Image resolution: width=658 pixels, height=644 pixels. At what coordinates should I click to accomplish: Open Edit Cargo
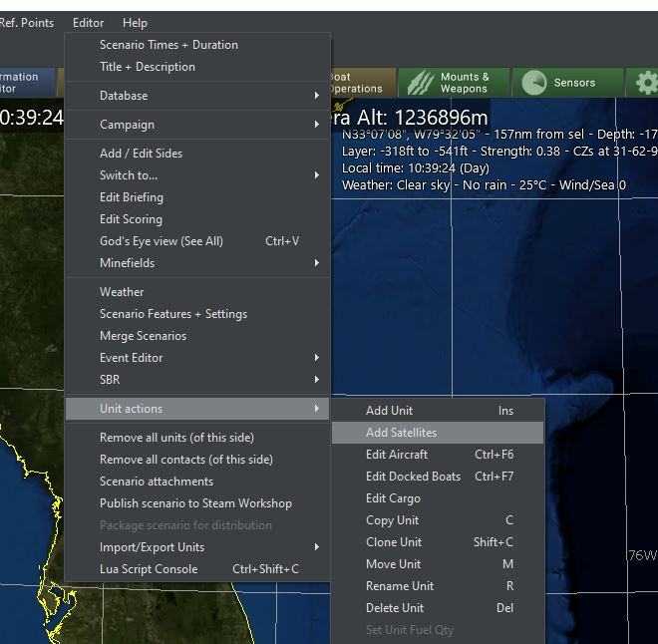coord(438,498)
